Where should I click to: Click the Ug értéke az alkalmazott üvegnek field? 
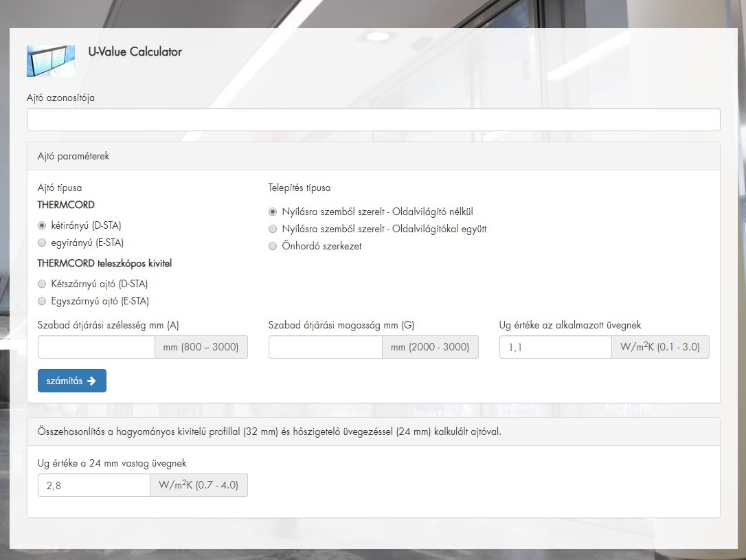point(556,347)
